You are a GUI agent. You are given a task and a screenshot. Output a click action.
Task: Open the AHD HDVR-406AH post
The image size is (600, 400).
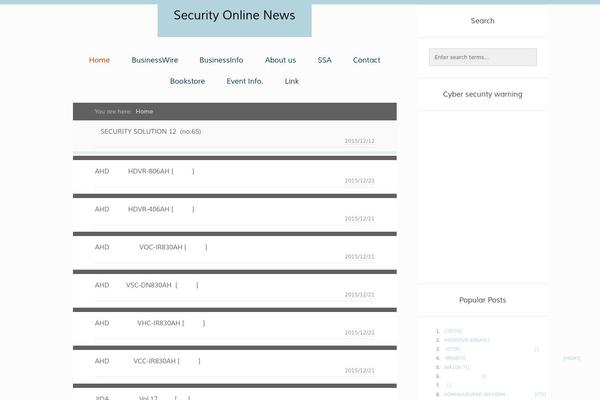[x=145, y=209]
